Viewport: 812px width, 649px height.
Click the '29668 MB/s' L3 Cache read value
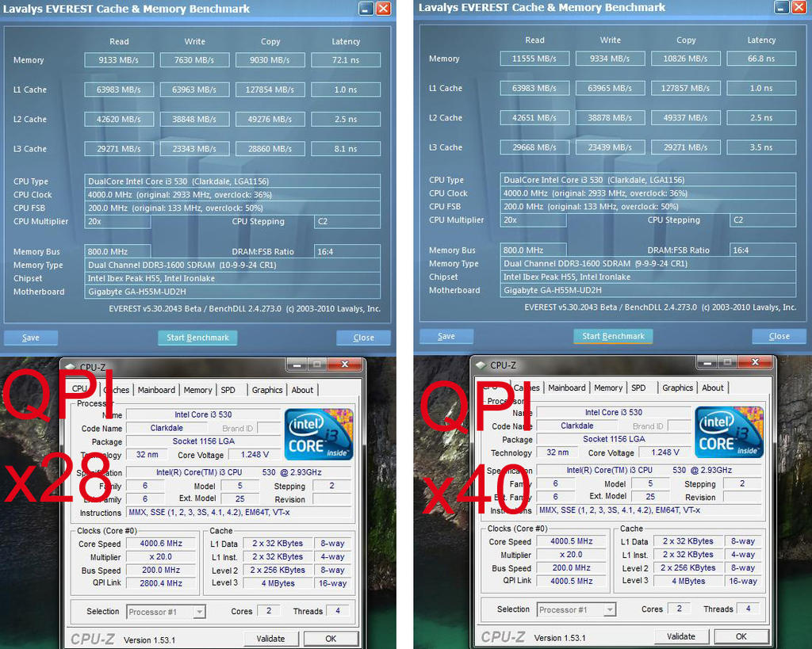535,147
